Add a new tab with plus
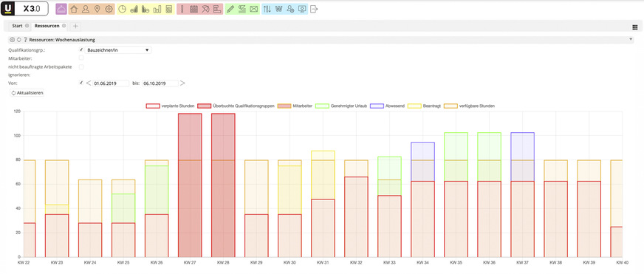Screen dimensions: 644x274 tap(75, 26)
